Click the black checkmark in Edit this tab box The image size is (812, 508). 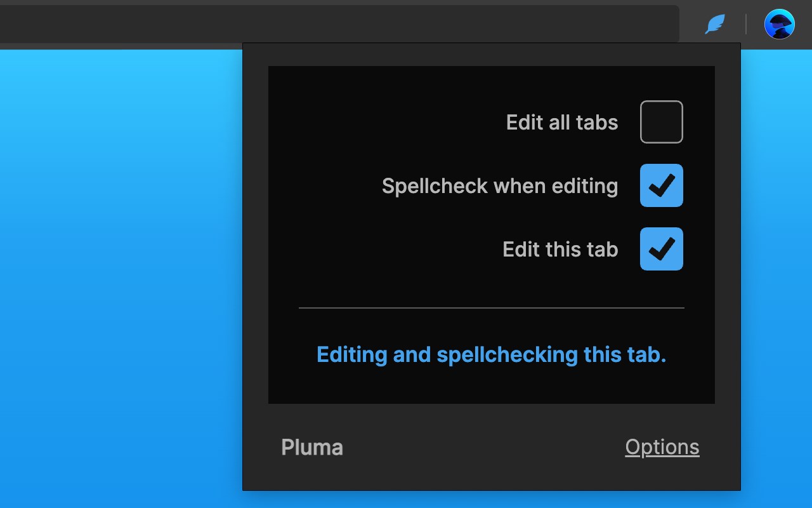point(662,249)
